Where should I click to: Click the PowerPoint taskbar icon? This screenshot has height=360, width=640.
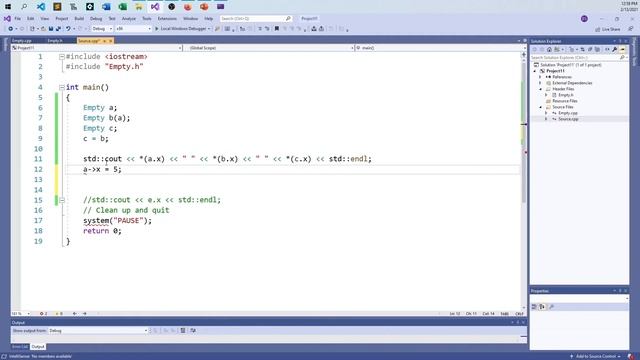click(204, 7)
